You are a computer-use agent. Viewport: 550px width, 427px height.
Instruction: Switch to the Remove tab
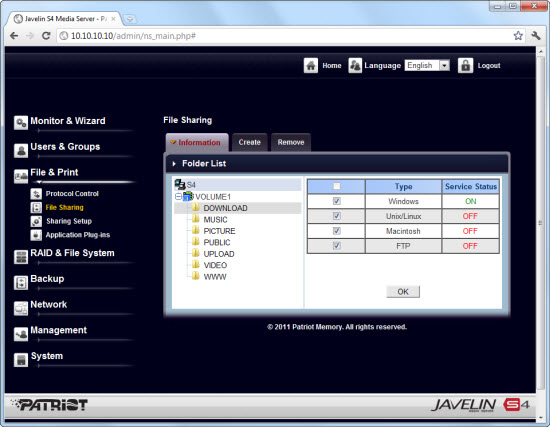291,142
